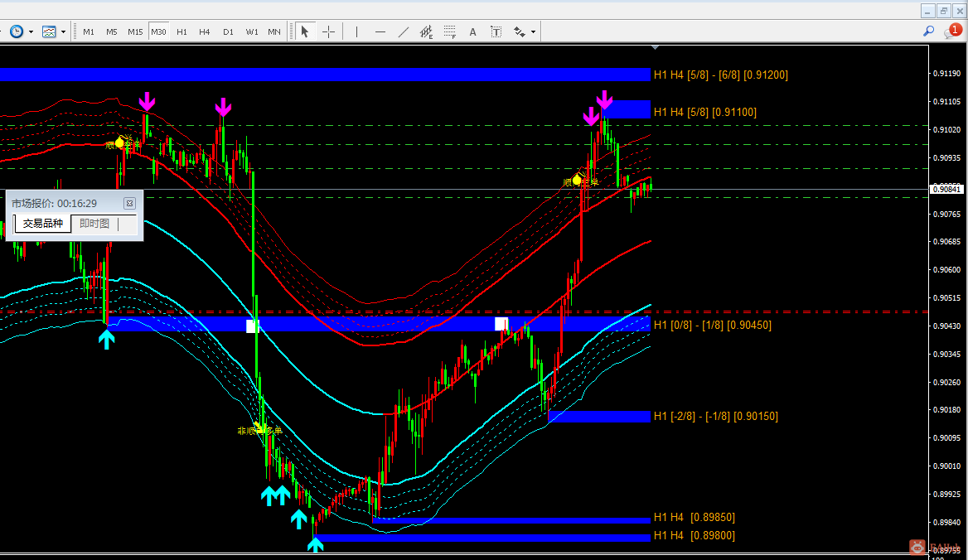Click the 0.90010 price scale value
Screen dimensions: 968x560
click(x=946, y=466)
